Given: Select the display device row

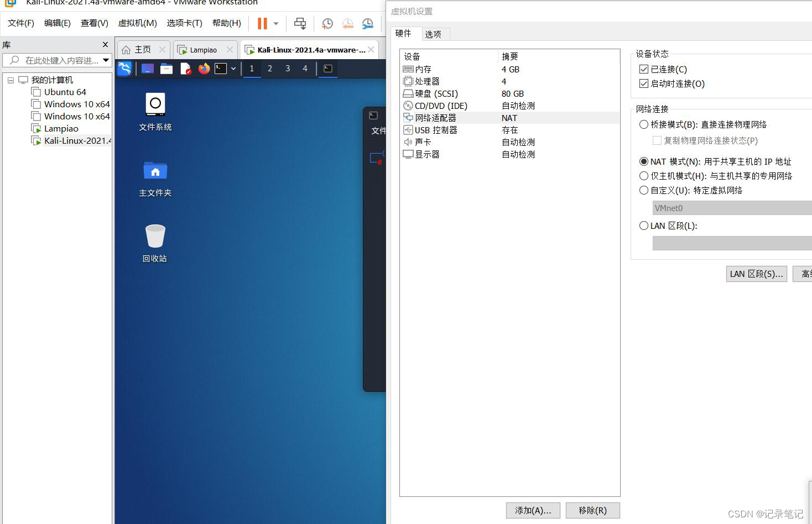Looking at the screenshot, I should (509, 154).
